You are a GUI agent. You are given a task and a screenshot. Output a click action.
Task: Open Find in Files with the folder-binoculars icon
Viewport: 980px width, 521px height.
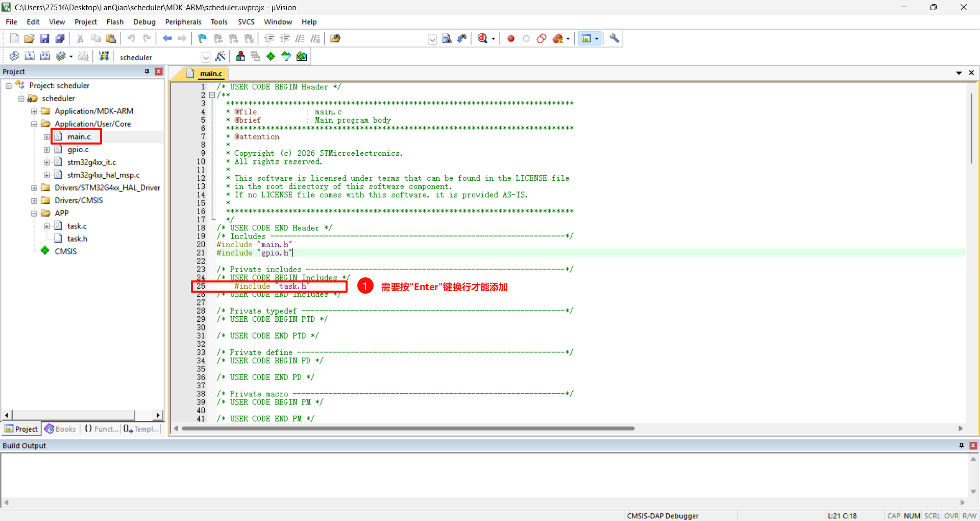pyautogui.click(x=335, y=38)
